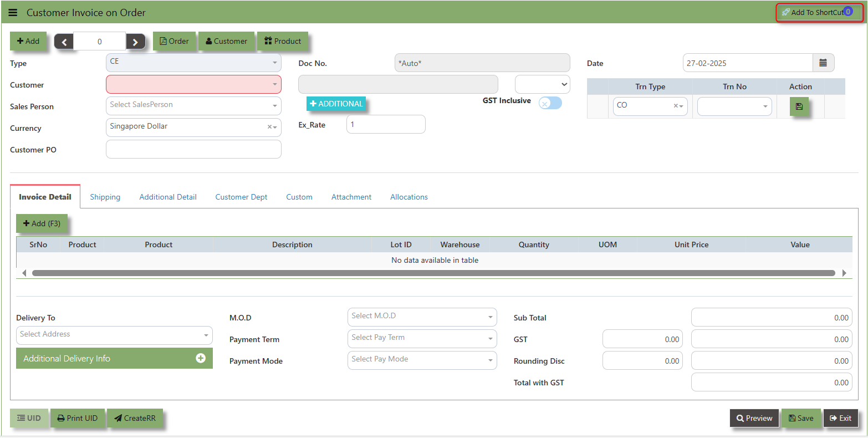
Task: Click the horizontal table scrollbar
Action: (x=433, y=273)
